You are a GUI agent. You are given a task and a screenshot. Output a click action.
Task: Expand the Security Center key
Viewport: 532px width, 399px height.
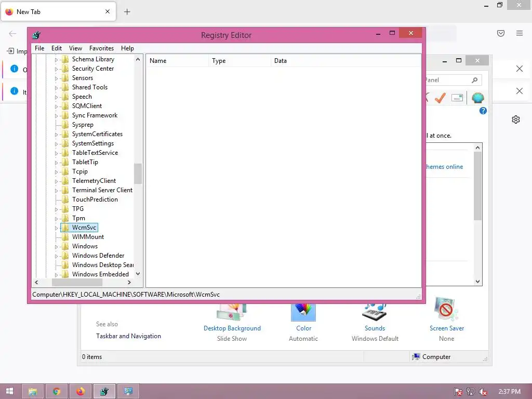(x=56, y=69)
